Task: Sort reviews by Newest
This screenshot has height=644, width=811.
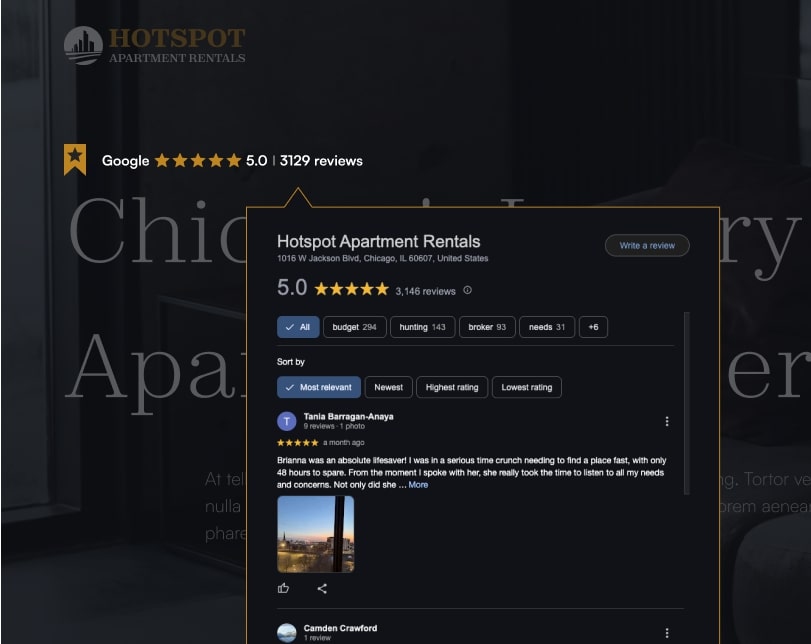Action: point(388,387)
